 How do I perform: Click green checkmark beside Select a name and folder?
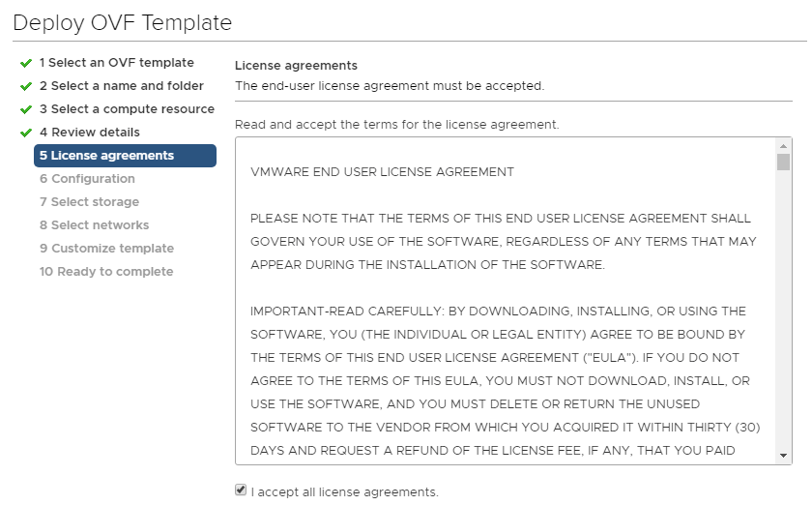26,86
